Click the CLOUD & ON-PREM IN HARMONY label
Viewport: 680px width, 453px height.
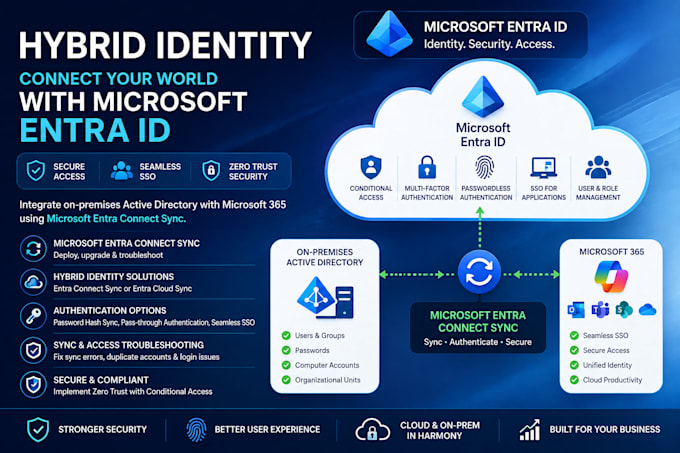pyautogui.click(x=440, y=430)
